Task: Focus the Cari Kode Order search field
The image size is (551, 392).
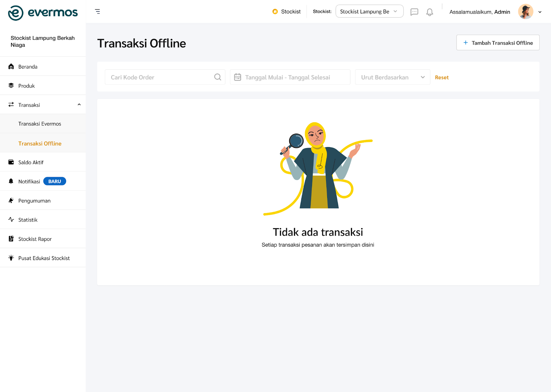Action: coord(165,77)
